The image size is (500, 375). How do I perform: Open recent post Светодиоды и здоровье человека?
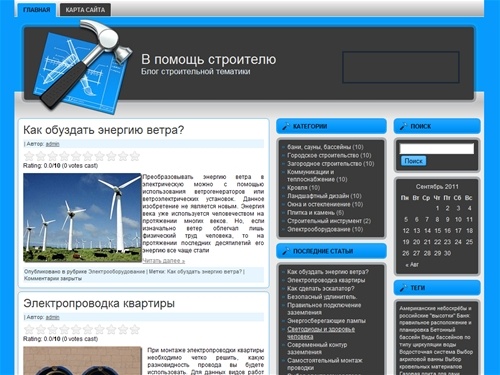click(321, 333)
